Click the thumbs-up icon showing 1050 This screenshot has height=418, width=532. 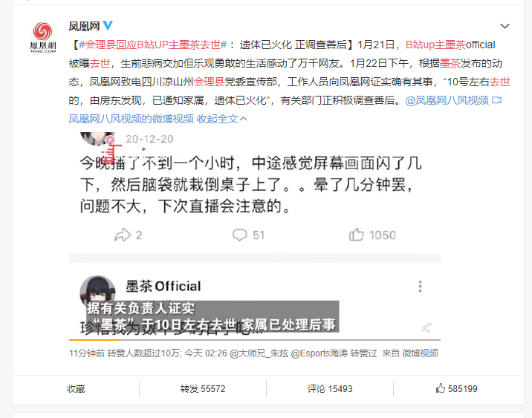(x=356, y=235)
